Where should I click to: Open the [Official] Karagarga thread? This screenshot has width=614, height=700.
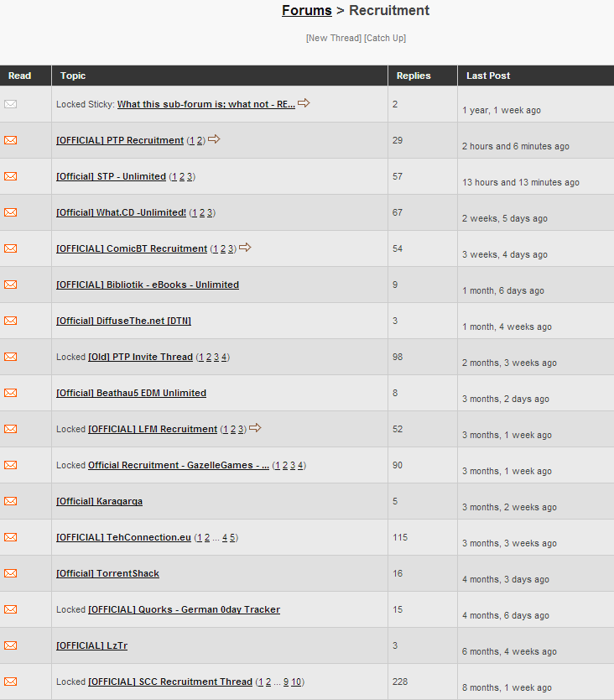click(100, 501)
